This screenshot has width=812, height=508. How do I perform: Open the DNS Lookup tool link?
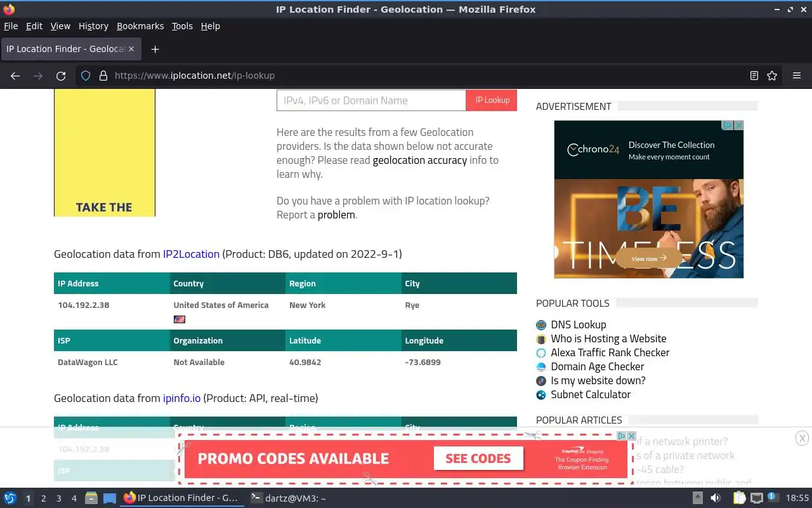point(579,324)
